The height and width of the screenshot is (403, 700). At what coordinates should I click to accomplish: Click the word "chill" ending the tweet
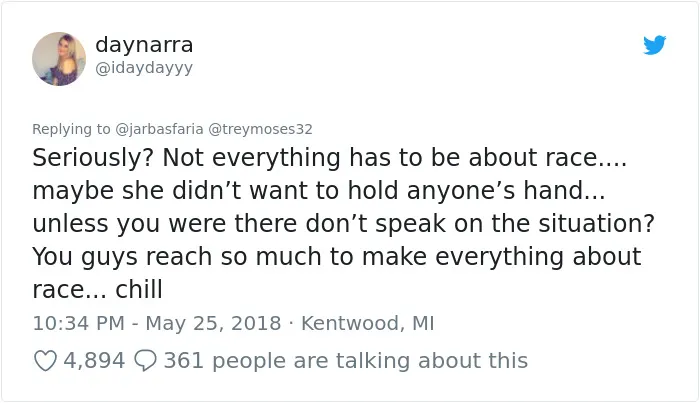(x=139, y=290)
